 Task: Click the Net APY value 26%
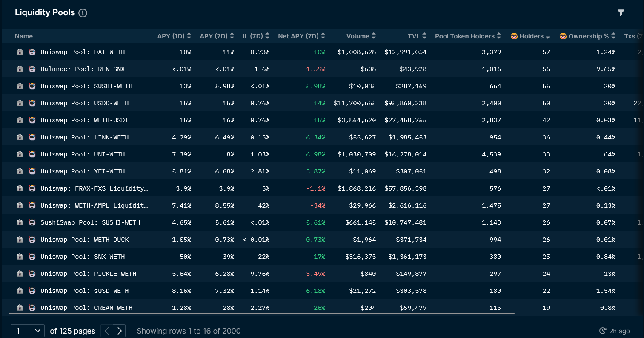tap(320, 308)
